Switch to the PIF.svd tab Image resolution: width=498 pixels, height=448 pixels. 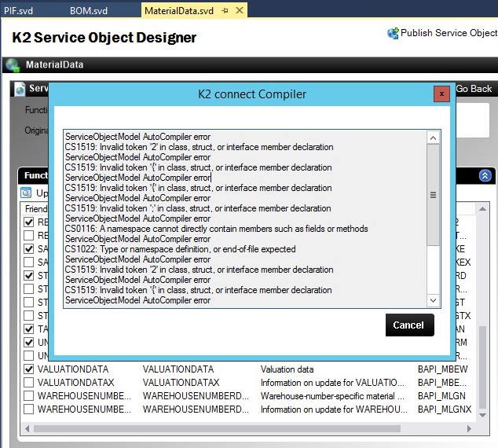coord(18,11)
